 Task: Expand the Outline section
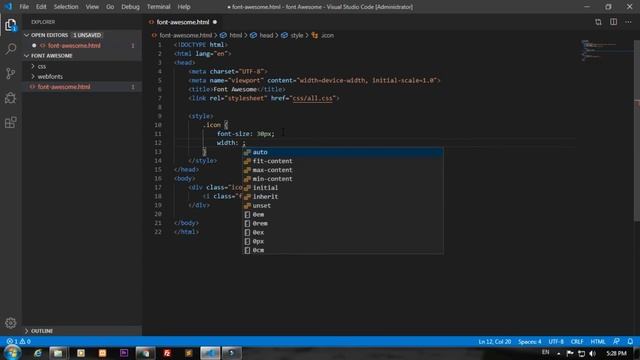click(82, 331)
